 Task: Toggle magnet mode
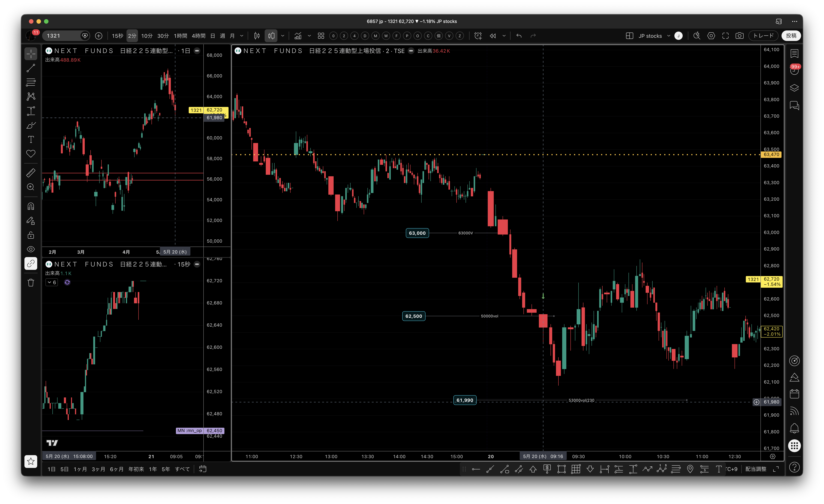click(x=31, y=207)
